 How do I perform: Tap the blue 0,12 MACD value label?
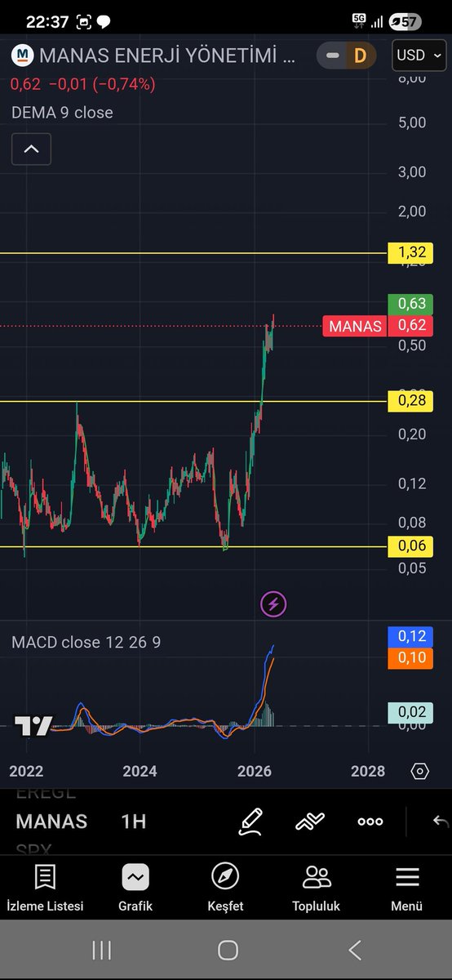click(412, 636)
